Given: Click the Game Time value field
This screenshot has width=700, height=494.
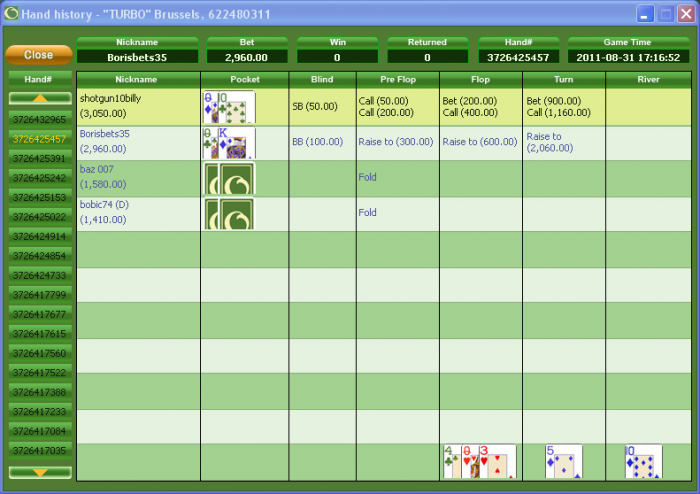Looking at the screenshot, I should [628, 58].
